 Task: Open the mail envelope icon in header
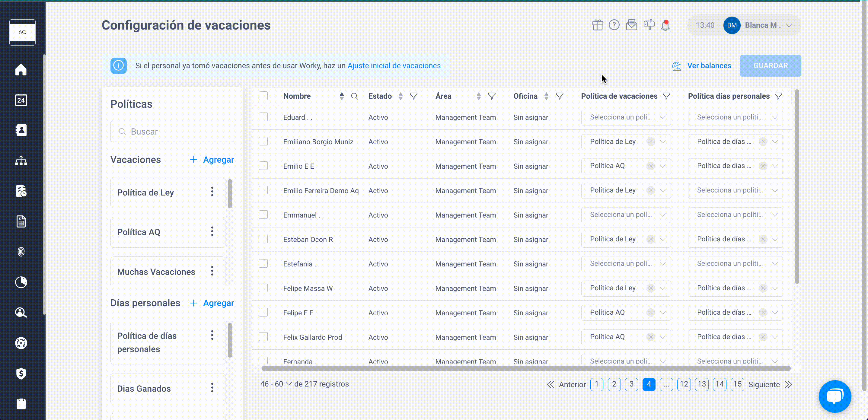[631, 25]
